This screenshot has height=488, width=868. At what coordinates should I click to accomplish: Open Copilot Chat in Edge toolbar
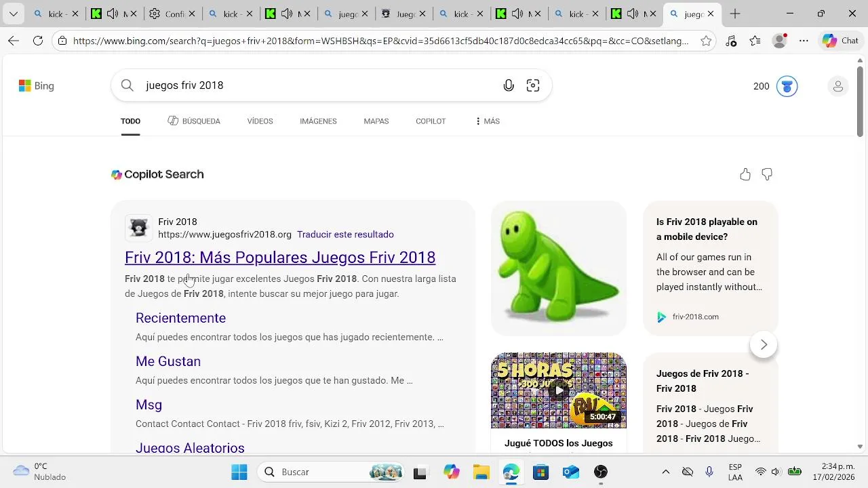click(x=840, y=41)
